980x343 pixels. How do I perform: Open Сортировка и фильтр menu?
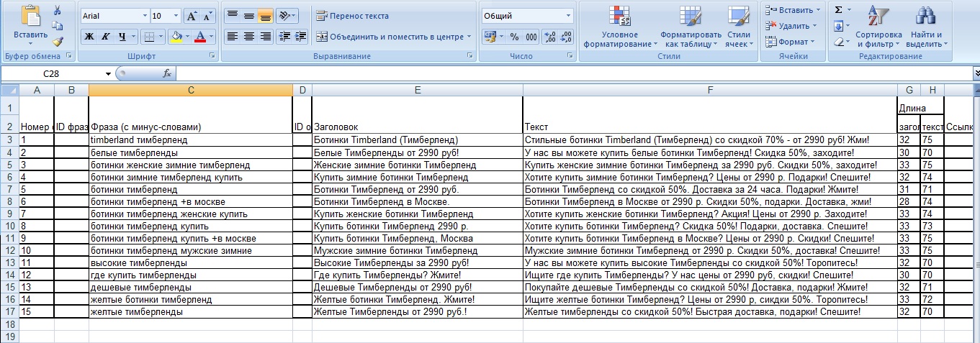click(878, 27)
